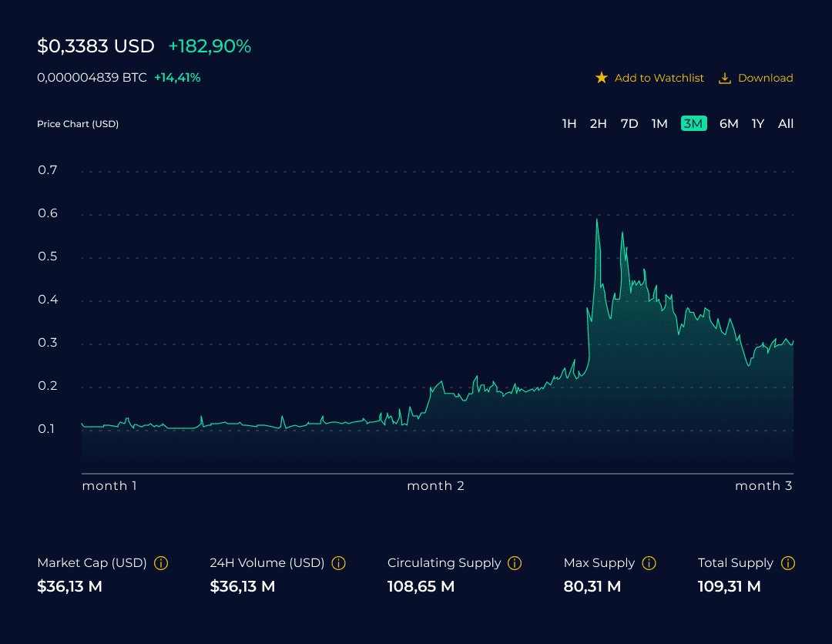Show Max Supply info icon
832x644 pixels.
click(649, 563)
